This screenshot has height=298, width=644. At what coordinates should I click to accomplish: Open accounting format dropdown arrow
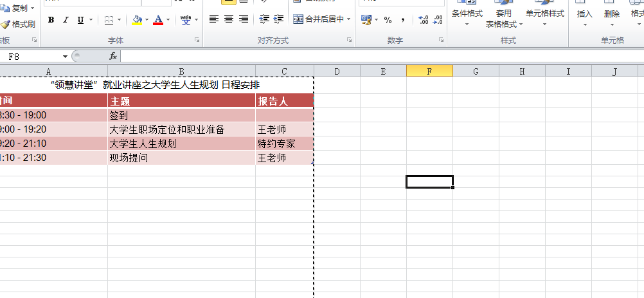pyautogui.click(x=376, y=19)
